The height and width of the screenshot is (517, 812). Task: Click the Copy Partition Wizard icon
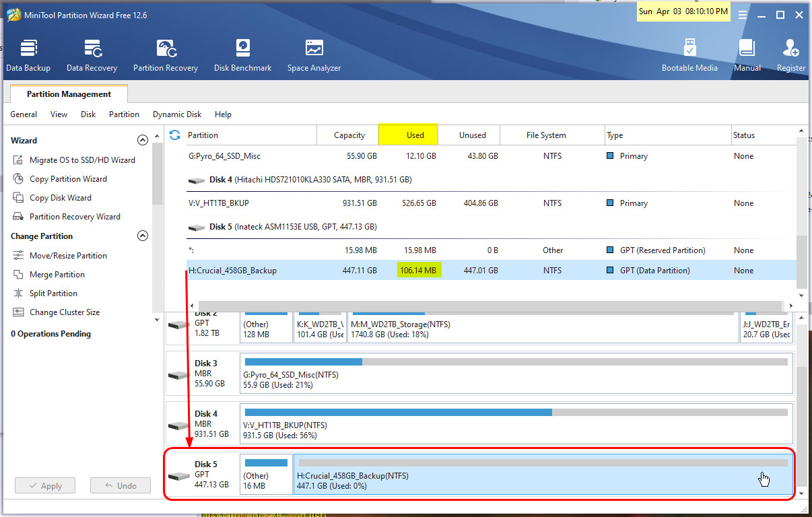point(18,179)
